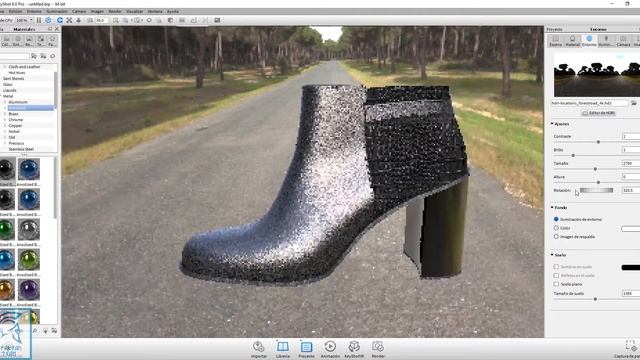This screenshot has width=640, height=360.
Task: Launch KeyShotVR from the bottom toolbar
Action: coord(354,350)
